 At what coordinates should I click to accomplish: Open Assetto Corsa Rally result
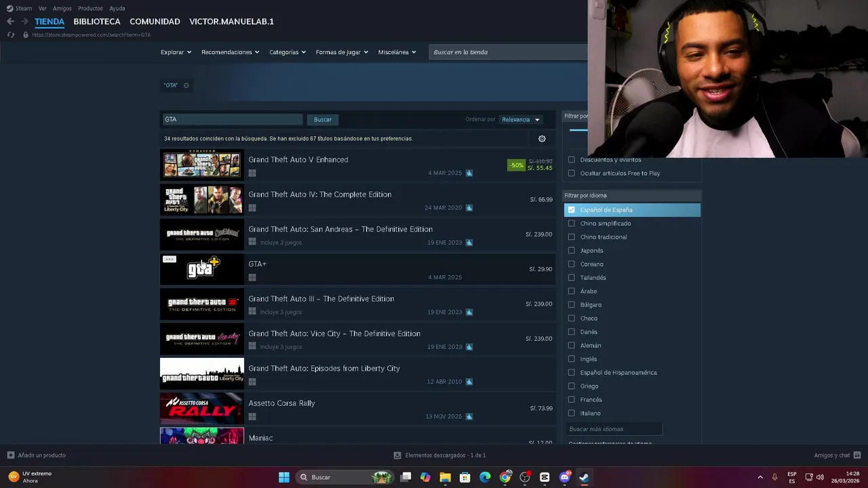tap(357, 409)
